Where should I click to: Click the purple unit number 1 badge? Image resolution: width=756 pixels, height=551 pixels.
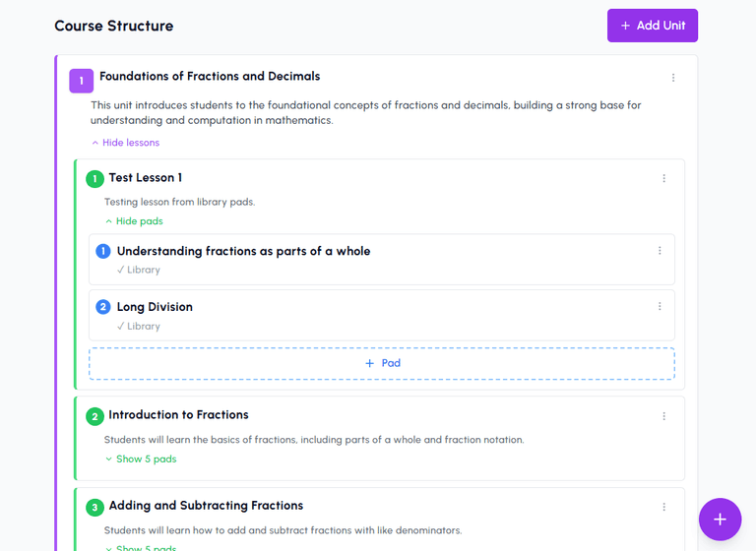[82, 81]
